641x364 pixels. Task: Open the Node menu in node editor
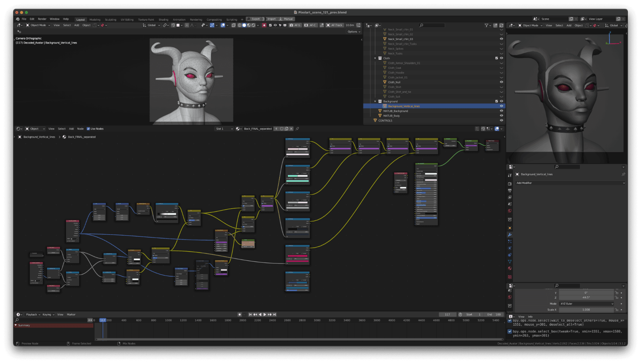pos(80,129)
